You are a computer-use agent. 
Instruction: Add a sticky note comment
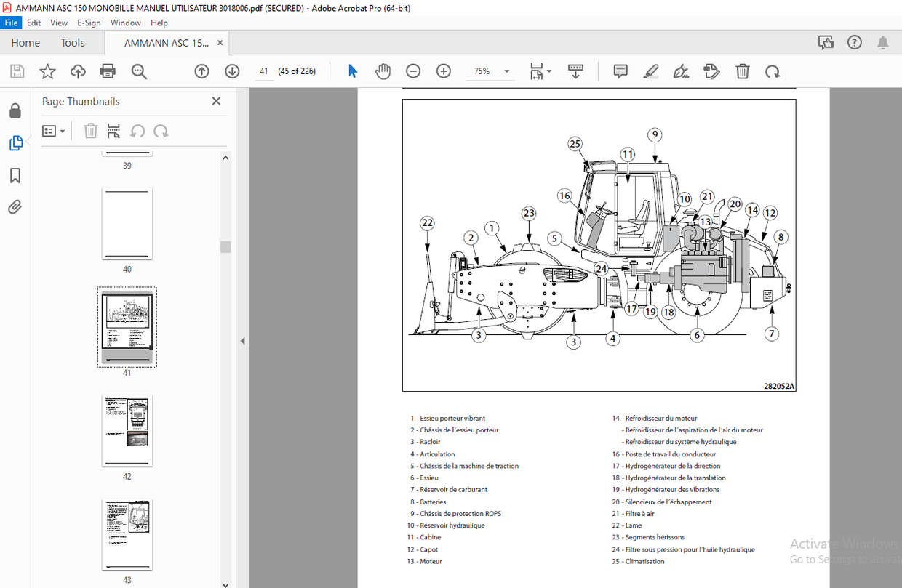620,71
